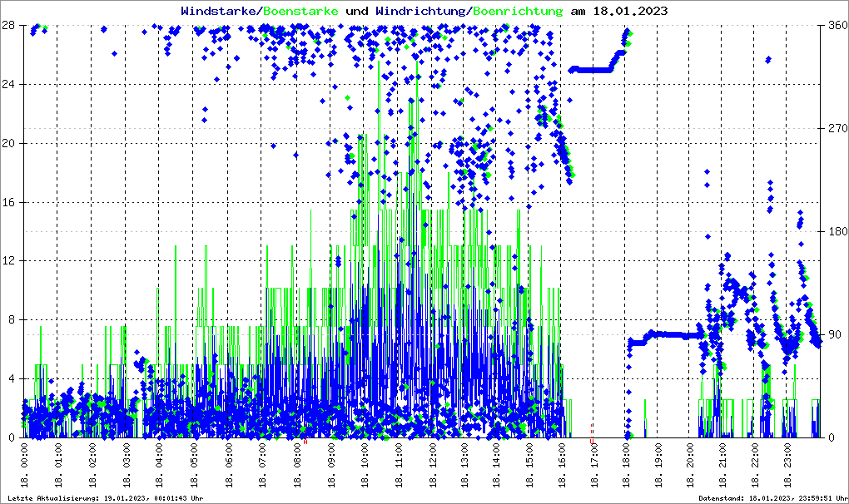Select the '18. 00:00' time axis label
Screen dimensions: 849x504
point(24,467)
